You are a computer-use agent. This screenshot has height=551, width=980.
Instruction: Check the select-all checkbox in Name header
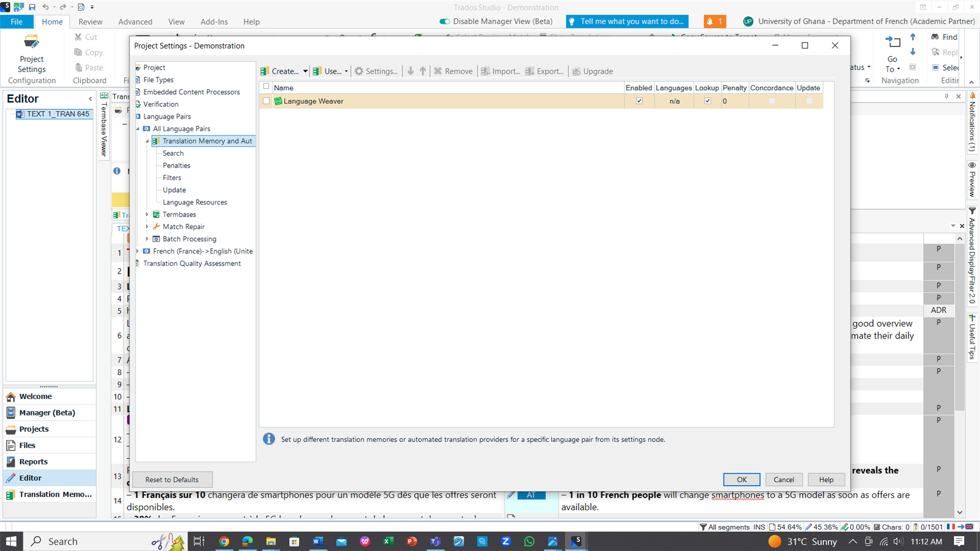click(x=266, y=87)
